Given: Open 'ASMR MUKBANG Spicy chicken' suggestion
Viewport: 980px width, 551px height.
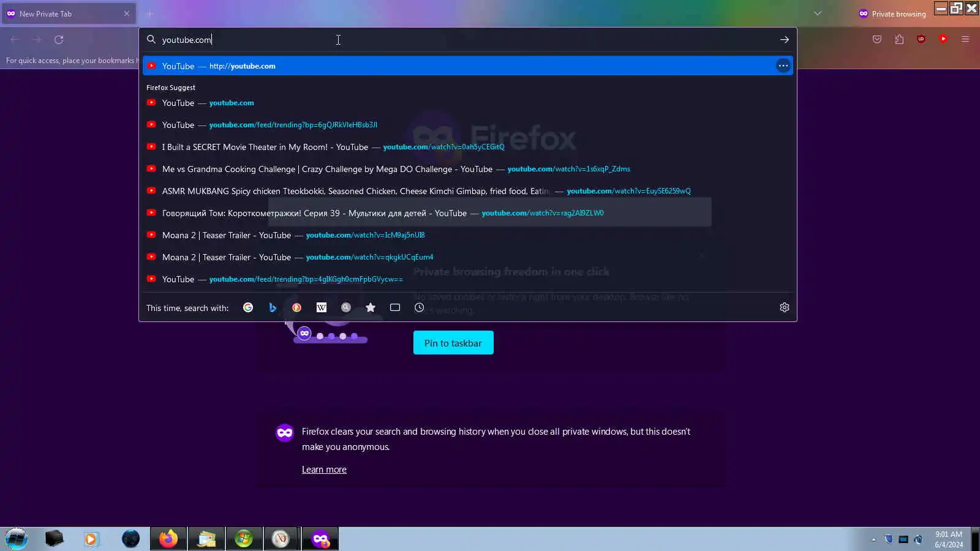Looking at the screenshot, I should point(468,191).
